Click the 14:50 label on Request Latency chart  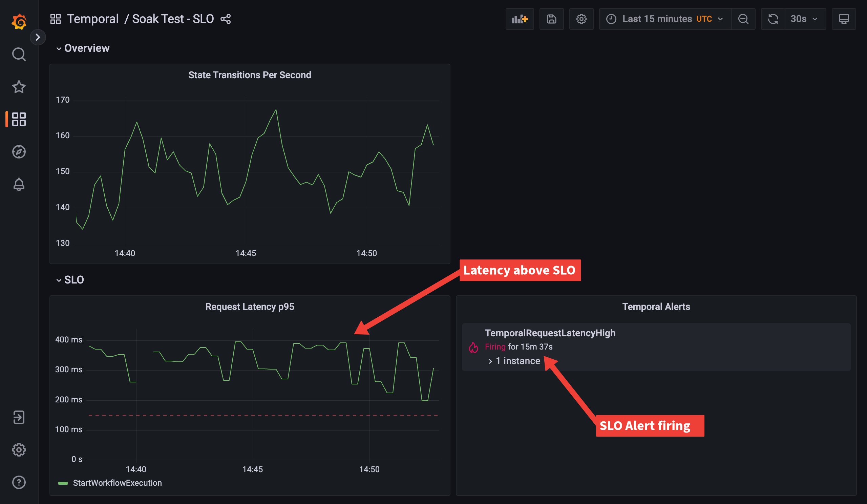click(369, 469)
